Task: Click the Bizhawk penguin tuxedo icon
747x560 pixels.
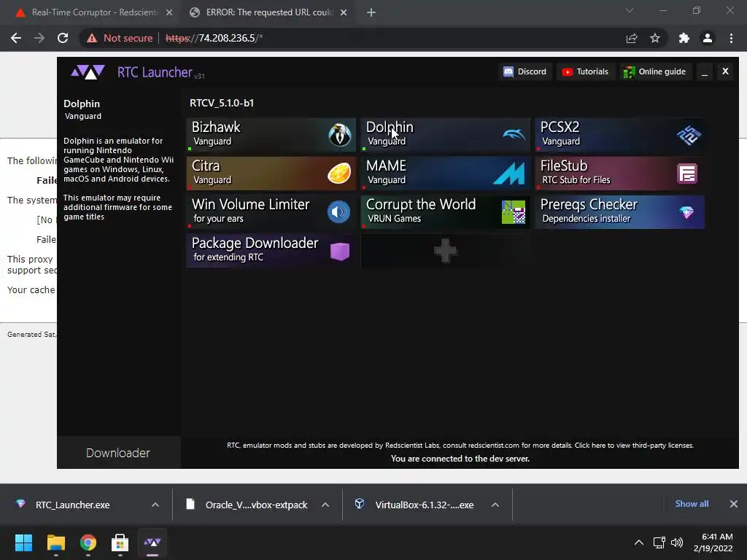Action: (339, 135)
